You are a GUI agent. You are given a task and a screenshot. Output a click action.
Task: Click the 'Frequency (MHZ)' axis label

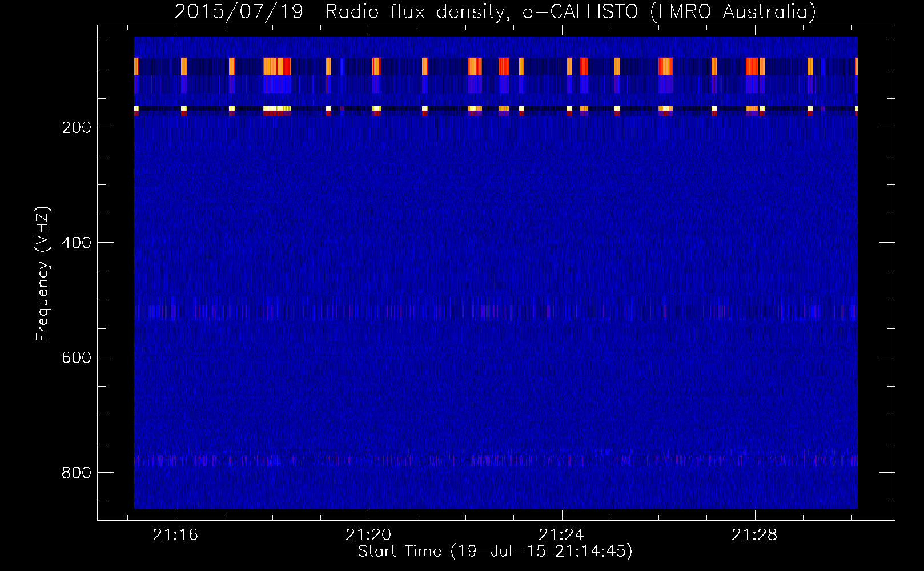coord(43,274)
